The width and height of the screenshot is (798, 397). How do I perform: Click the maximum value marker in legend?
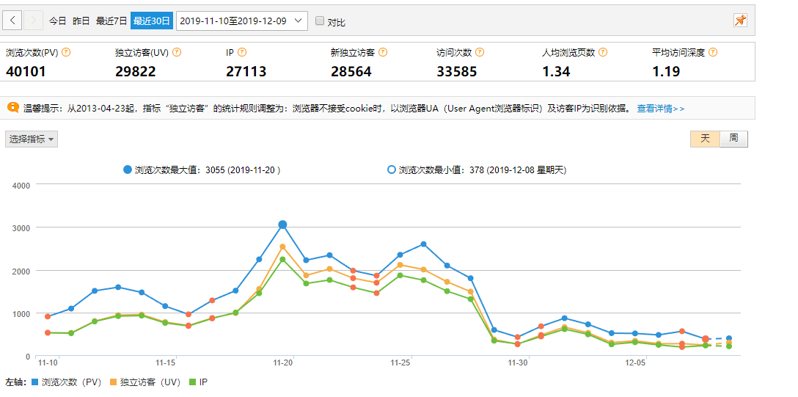point(127,170)
